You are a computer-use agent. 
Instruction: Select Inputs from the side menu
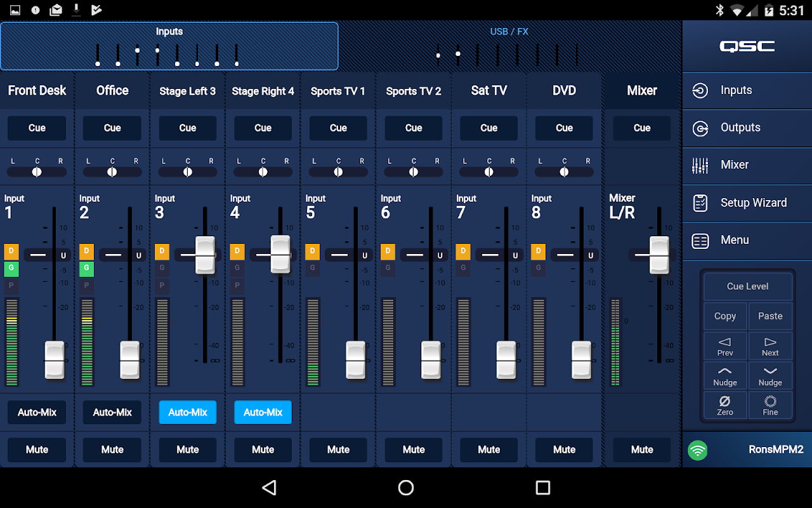pos(747,91)
